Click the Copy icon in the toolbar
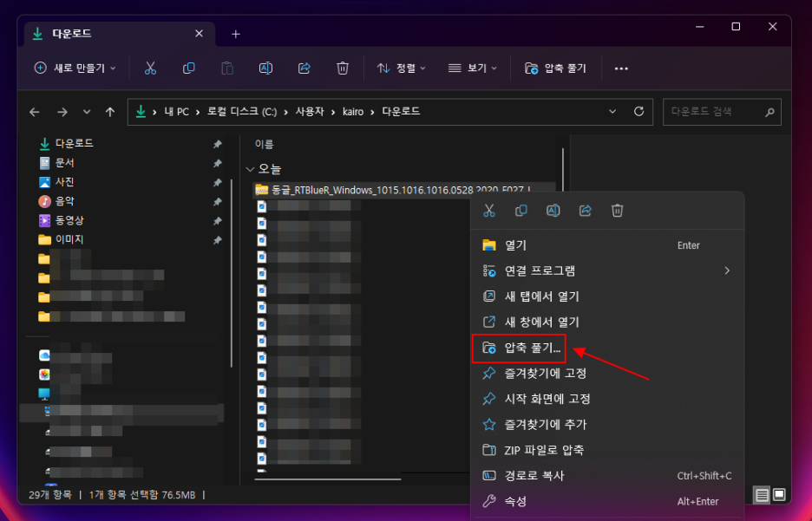 189,68
